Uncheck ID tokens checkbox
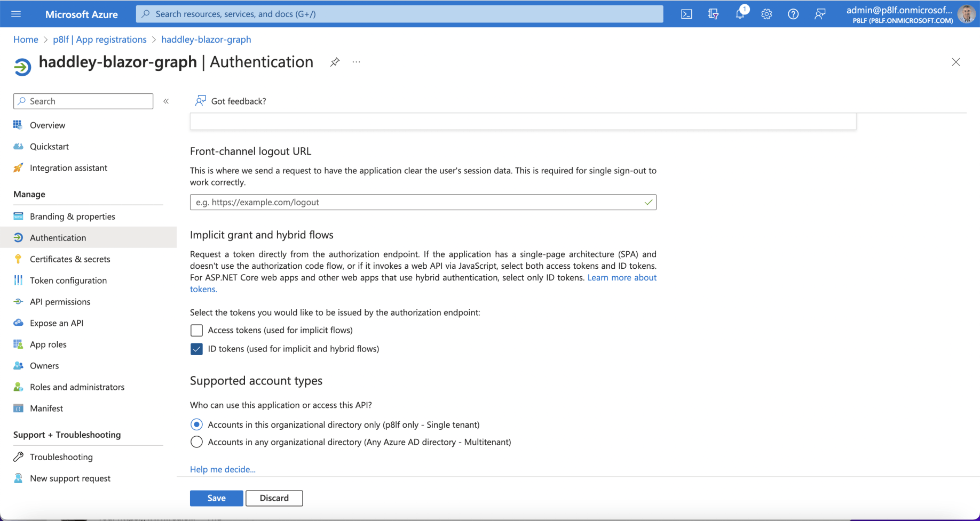 coord(196,349)
